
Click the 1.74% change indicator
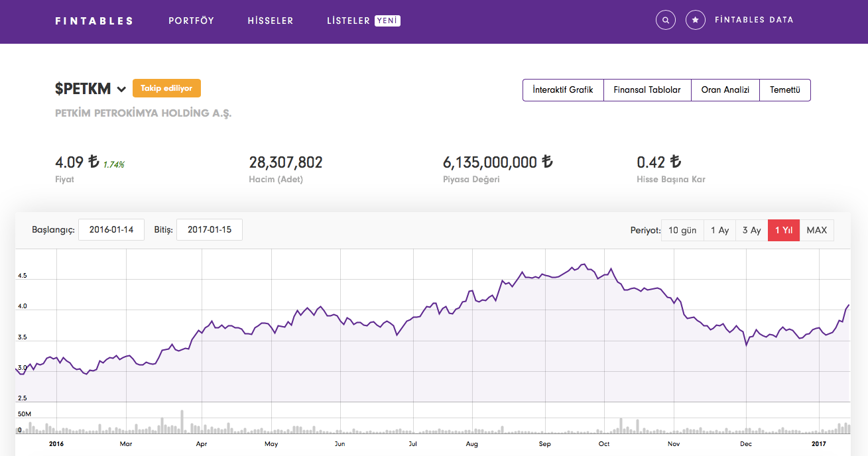[x=113, y=164]
